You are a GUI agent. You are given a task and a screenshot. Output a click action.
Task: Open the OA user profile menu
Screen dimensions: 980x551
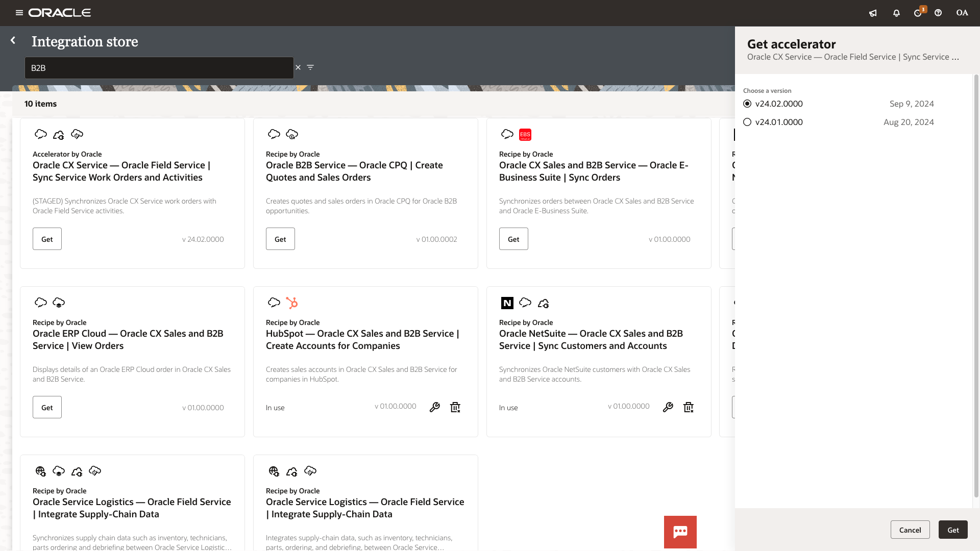click(962, 13)
